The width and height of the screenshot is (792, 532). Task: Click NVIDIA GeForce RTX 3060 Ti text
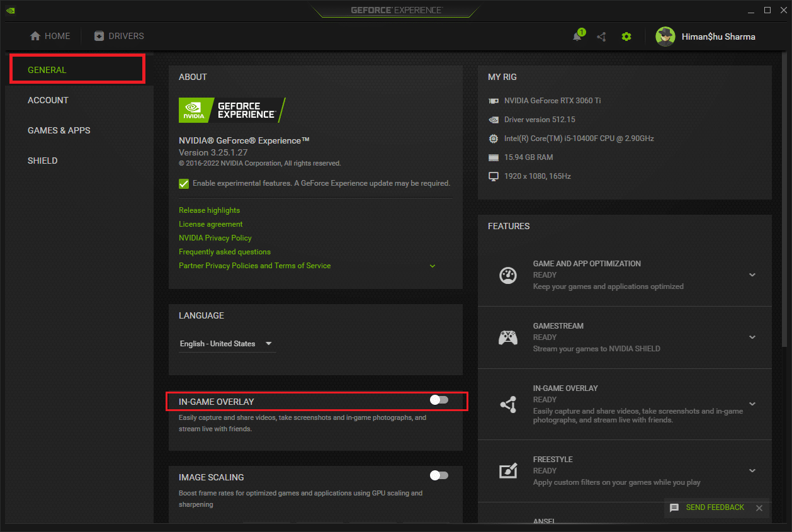click(553, 101)
